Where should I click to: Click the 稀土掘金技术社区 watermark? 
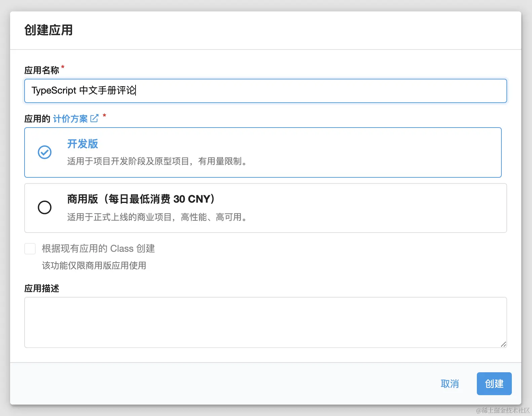coord(503,410)
